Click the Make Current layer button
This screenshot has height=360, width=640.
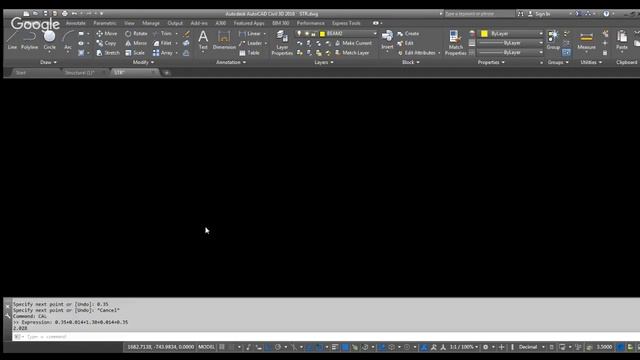coord(353,43)
